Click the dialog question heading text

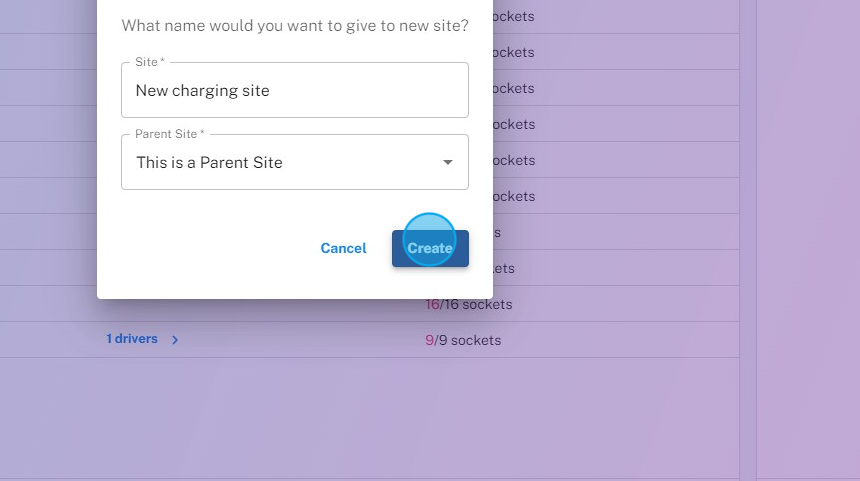click(295, 26)
